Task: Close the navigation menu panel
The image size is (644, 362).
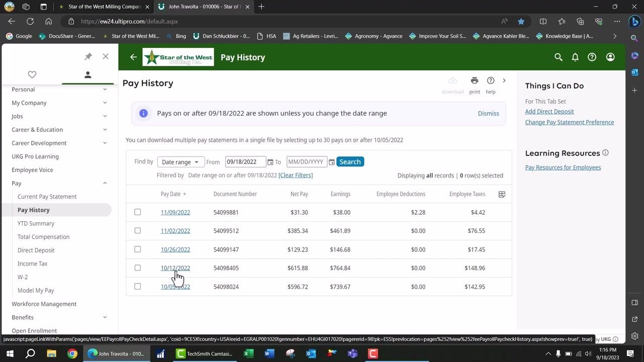Action: point(106,56)
